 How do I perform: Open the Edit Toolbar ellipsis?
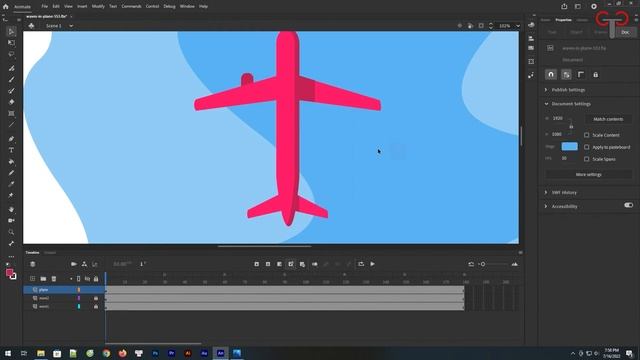coord(11,257)
